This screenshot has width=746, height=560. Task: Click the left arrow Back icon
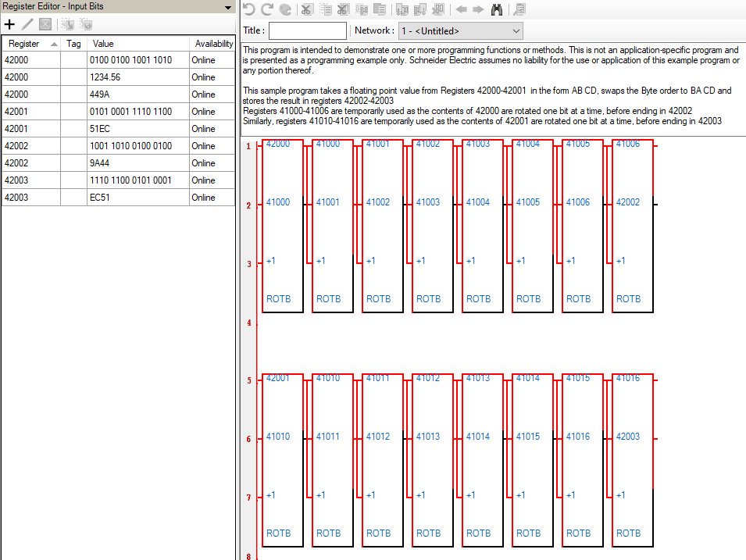[x=461, y=9]
